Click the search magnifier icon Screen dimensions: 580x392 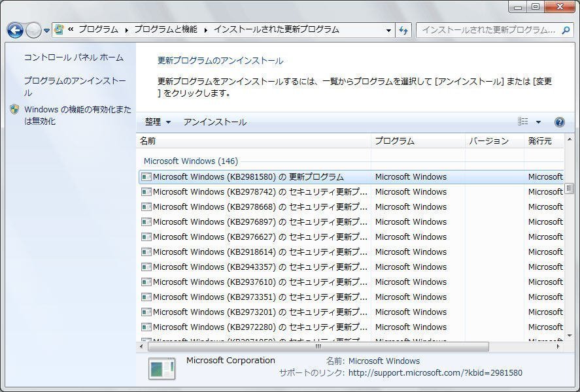pos(566,30)
